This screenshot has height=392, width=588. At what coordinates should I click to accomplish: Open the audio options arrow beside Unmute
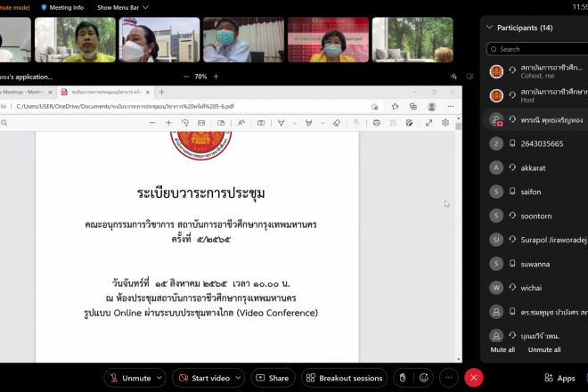[159, 378]
